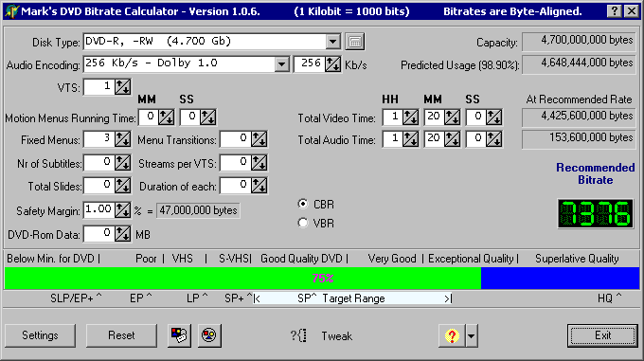Close the Bitrate Calculator window
This screenshot has height=361, width=644.
632,11
